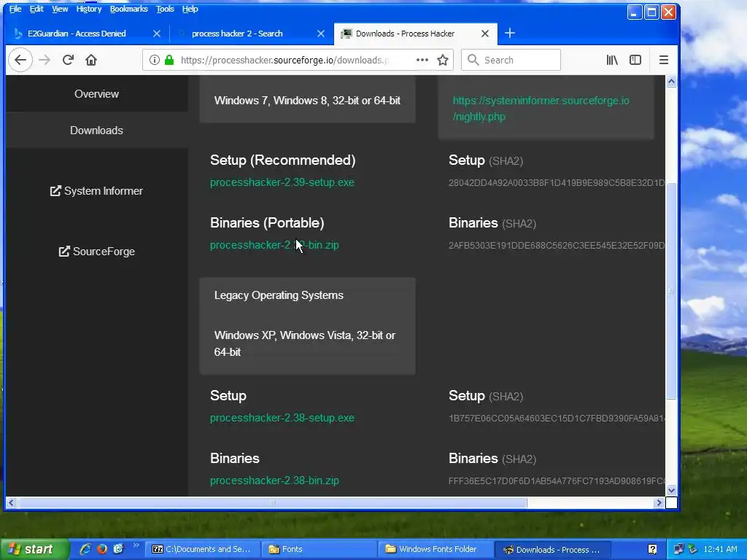Click the vertical scrollbar down arrow
The height and width of the screenshot is (560, 747).
[671, 490]
